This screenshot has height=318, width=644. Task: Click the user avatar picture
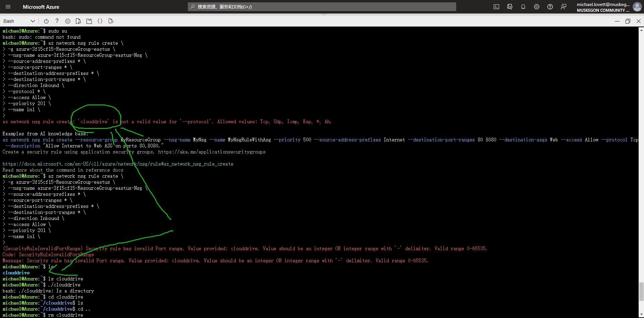click(x=637, y=7)
